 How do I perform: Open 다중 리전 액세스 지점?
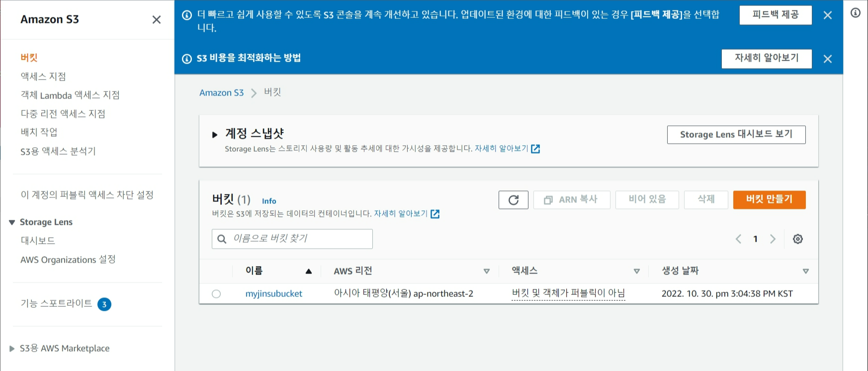click(x=63, y=114)
